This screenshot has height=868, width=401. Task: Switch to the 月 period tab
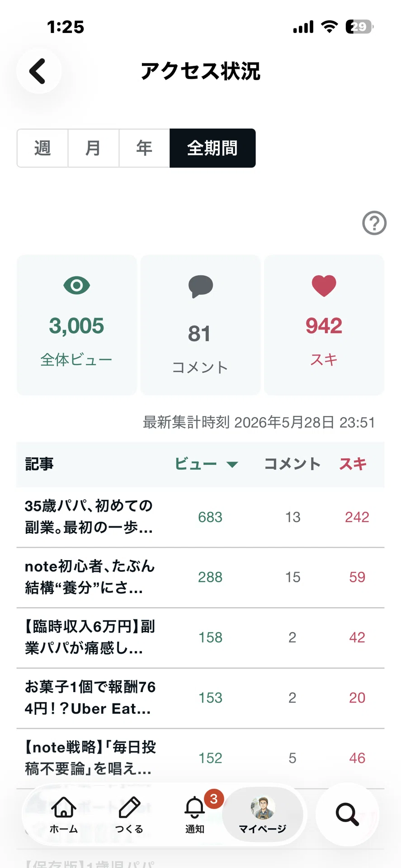click(x=94, y=148)
